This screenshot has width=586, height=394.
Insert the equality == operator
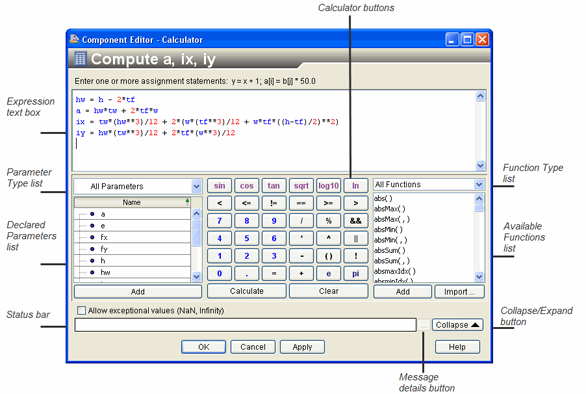click(301, 203)
